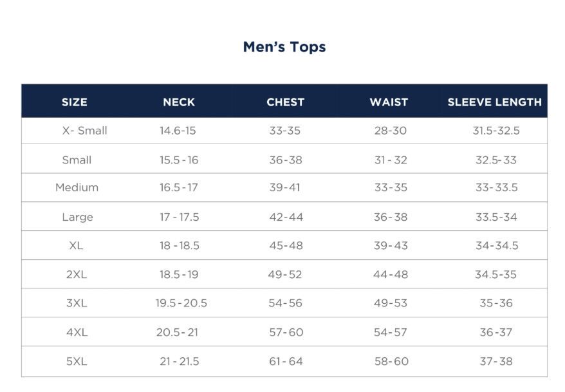Select the 5XL size label
This screenshot has width=565, height=392.
coord(76,362)
